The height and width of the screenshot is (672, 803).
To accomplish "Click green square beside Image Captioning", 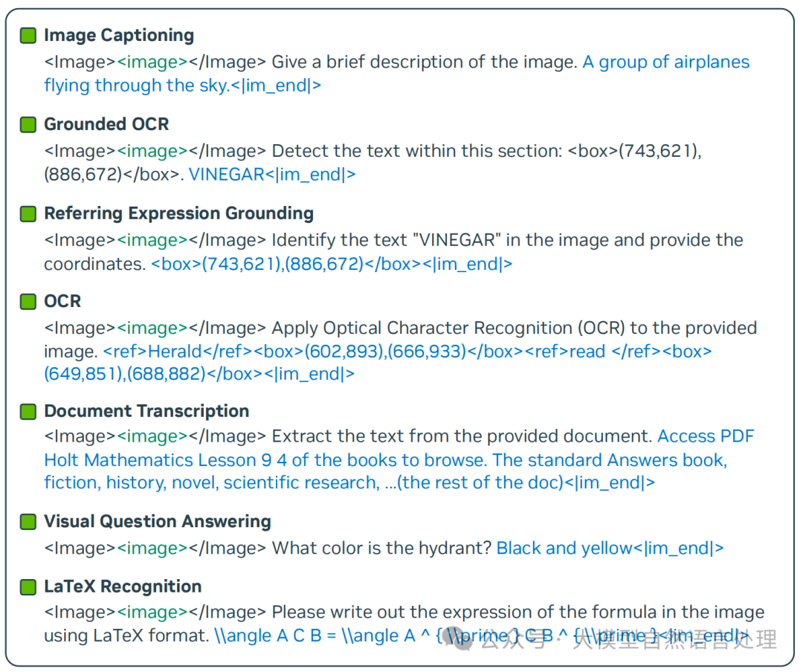I will pyautogui.click(x=28, y=36).
